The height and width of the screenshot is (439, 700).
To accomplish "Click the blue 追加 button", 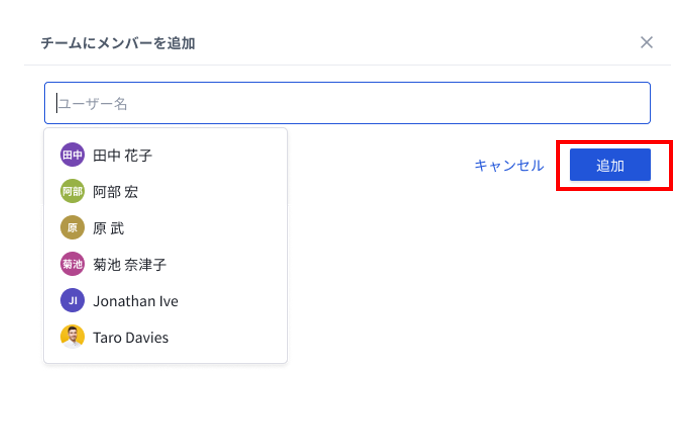I will [610, 165].
